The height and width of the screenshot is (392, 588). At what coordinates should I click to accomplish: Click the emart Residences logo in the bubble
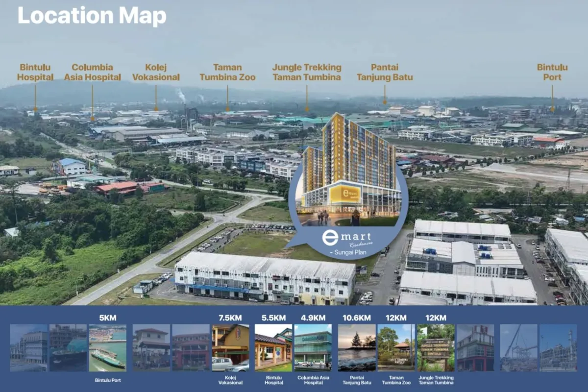pos(347,239)
